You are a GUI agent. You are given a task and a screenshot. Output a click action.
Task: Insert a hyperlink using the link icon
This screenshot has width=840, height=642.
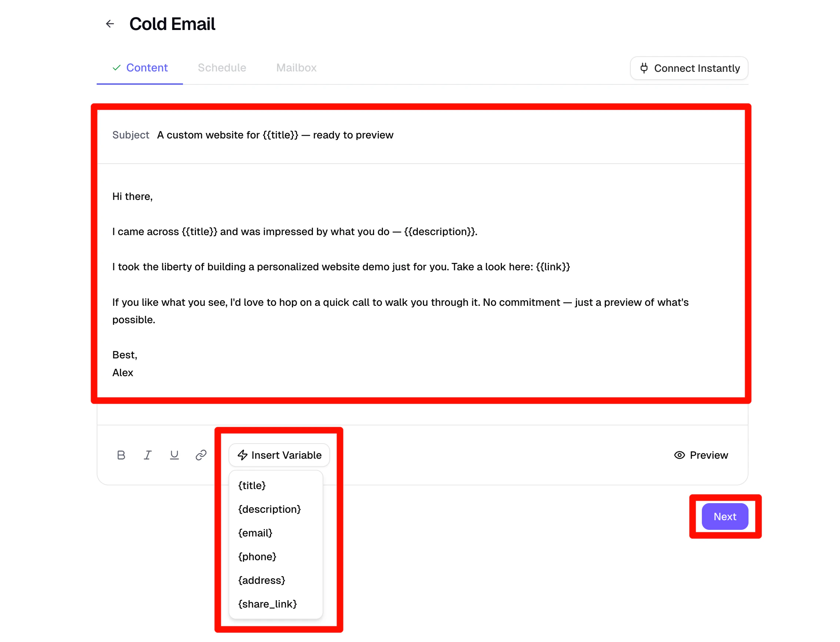[201, 455]
